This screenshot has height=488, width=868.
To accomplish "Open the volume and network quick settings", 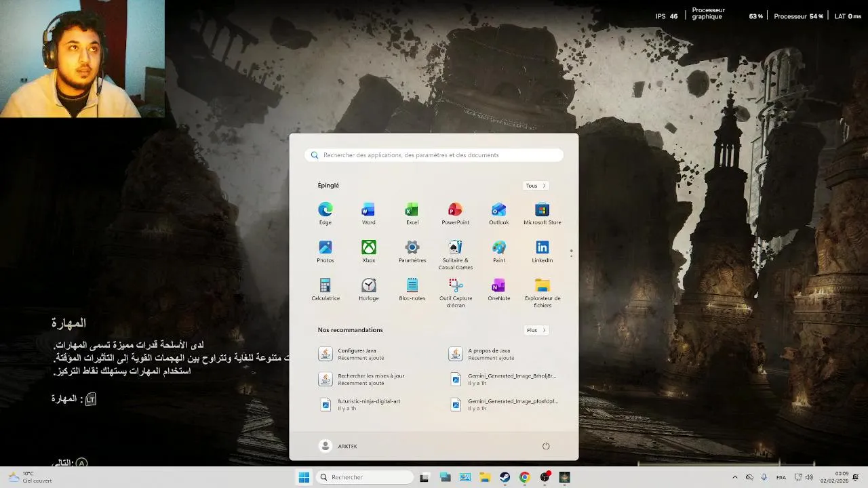I will pyautogui.click(x=804, y=477).
